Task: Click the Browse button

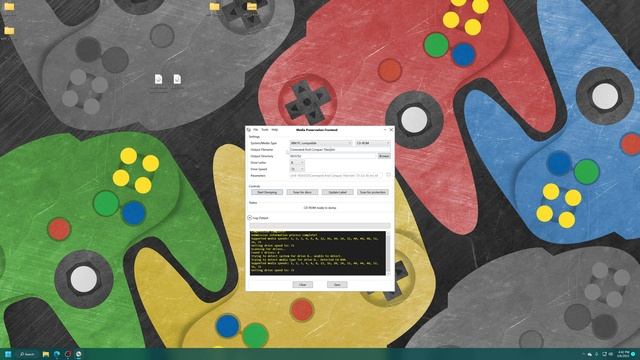Action: click(384, 156)
